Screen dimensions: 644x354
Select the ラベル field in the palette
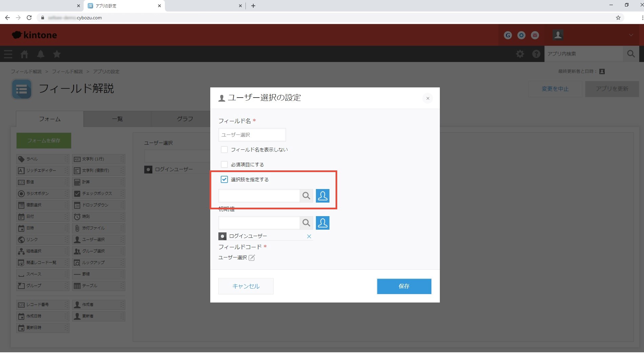pyautogui.click(x=43, y=159)
